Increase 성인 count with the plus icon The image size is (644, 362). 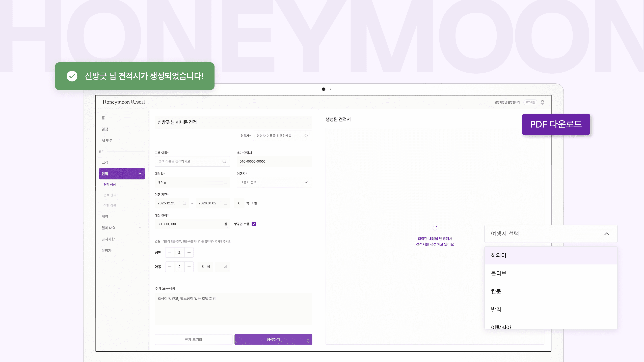pyautogui.click(x=189, y=252)
